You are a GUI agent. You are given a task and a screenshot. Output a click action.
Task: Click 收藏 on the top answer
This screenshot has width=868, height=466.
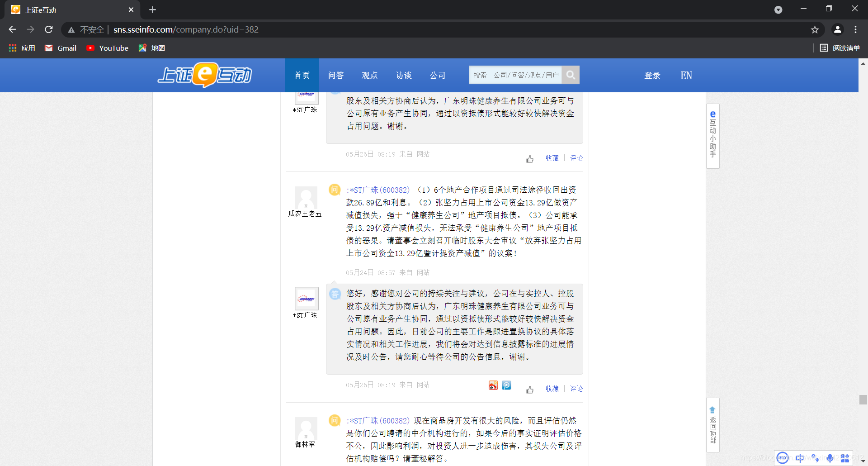(x=552, y=158)
